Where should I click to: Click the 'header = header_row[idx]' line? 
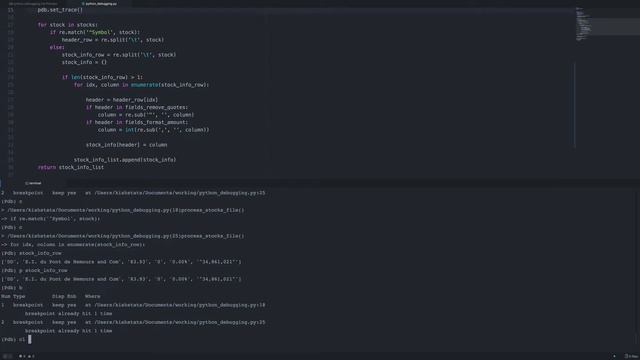click(x=122, y=100)
